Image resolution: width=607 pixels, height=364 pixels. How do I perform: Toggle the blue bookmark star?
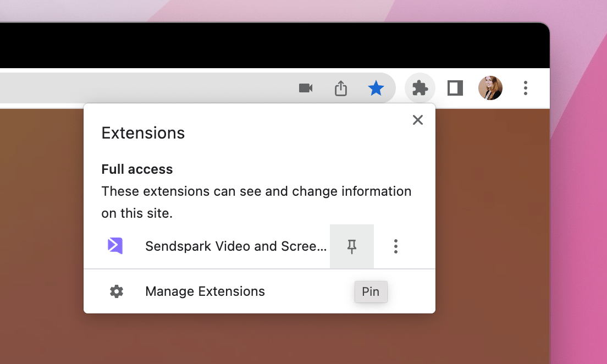click(x=376, y=89)
